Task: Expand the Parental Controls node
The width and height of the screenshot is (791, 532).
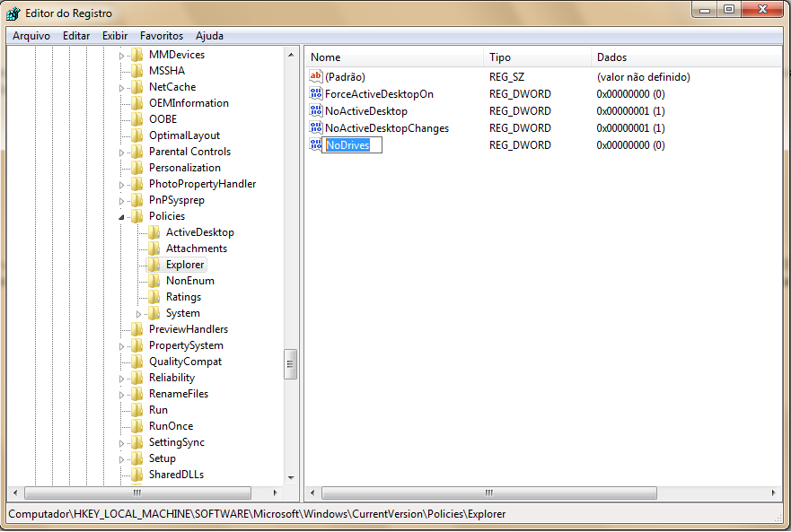Action: pos(122,153)
